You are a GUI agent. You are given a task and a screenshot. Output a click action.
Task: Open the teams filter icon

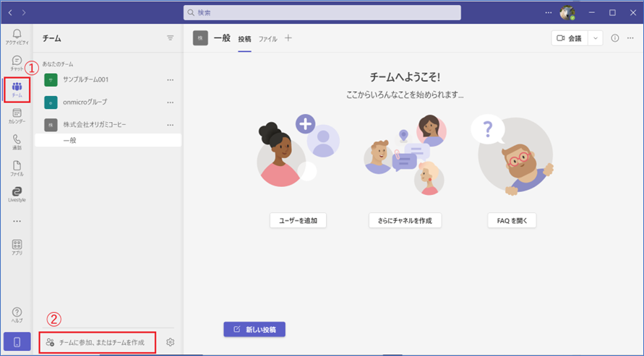click(171, 38)
